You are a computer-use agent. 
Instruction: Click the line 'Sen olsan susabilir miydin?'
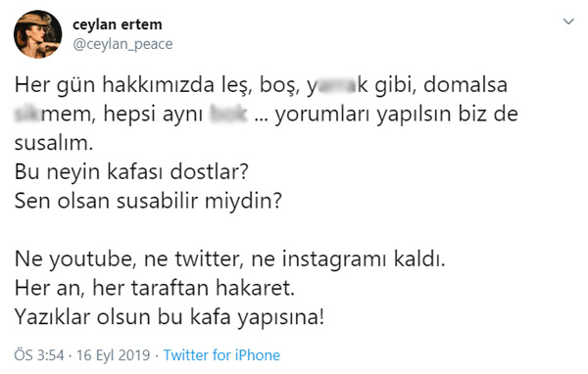(x=148, y=201)
